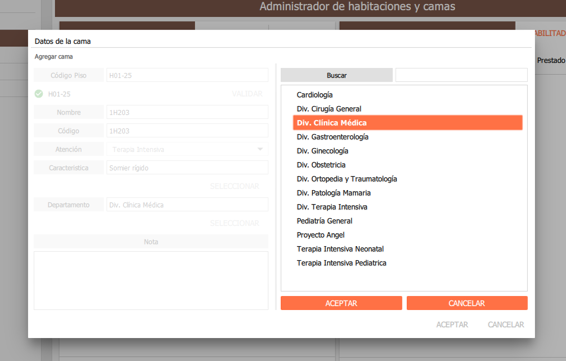The width and height of the screenshot is (566, 361).
Task: Select Terapia Intensiva Pediatrica
Action: (341, 263)
